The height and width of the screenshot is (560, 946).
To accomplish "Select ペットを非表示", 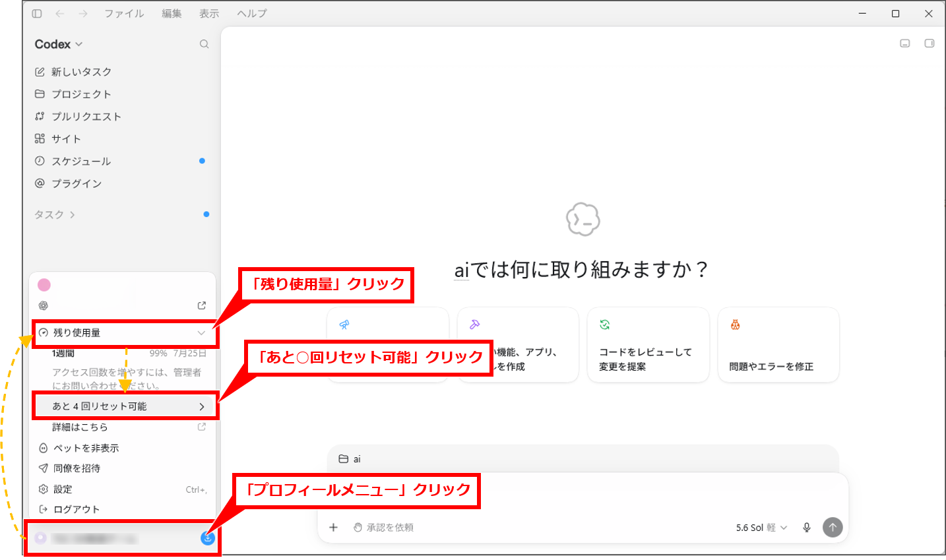I will [123, 449].
